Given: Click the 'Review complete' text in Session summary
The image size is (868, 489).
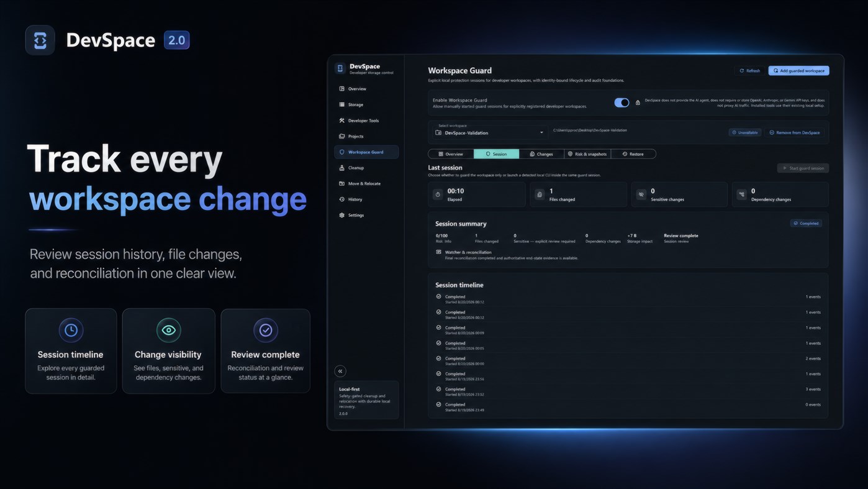Looking at the screenshot, I should coord(680,235).
